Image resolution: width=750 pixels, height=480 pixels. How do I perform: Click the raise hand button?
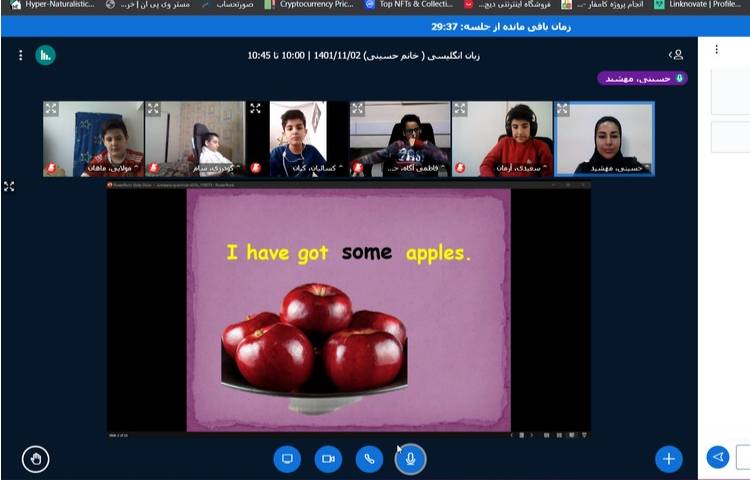click(36, 459)
